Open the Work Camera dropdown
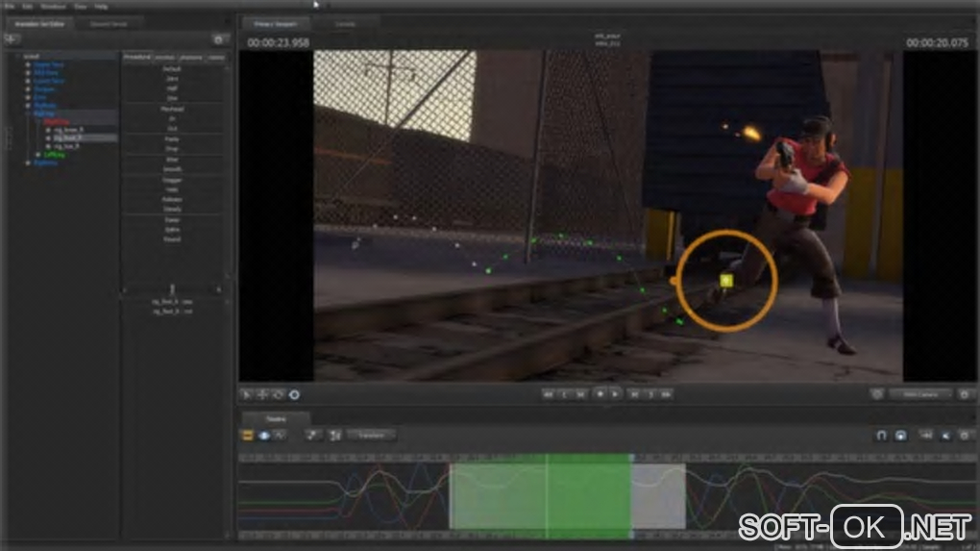Viewport: 980px width, 551px height. [920, 394]
